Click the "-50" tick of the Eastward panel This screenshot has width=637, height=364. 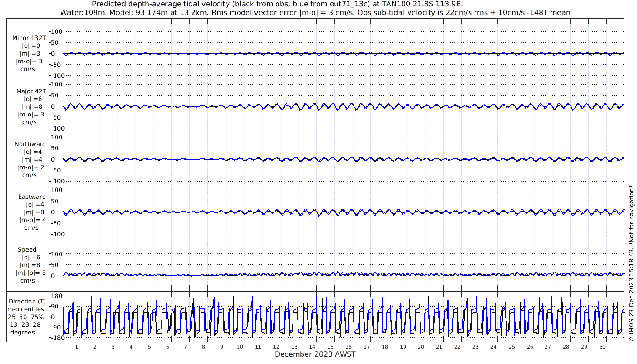[x=56, y=223]
